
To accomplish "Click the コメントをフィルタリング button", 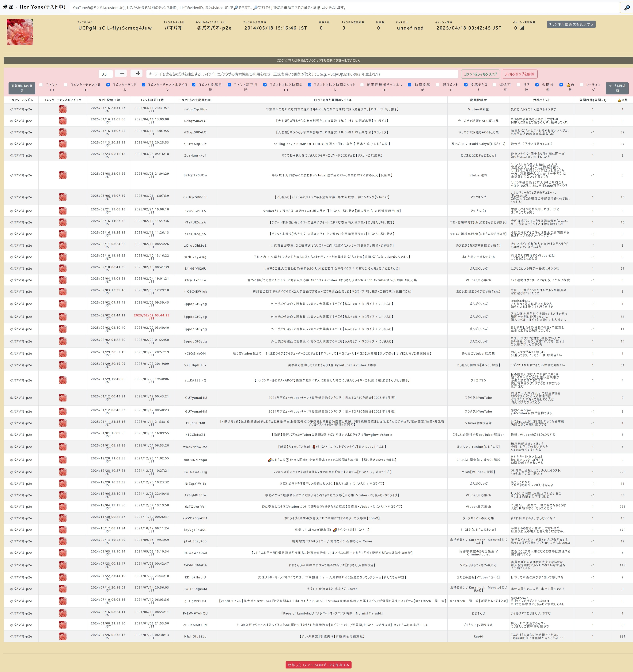I will coord(480,74).
